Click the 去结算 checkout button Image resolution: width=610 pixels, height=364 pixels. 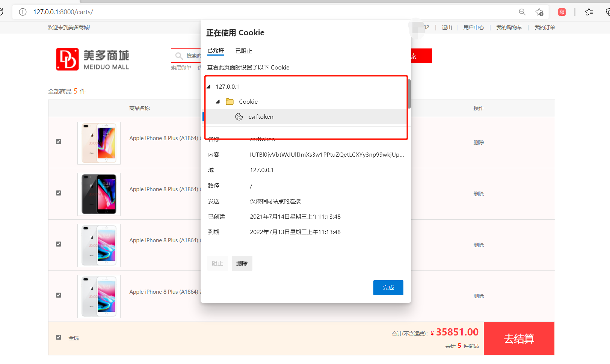coord(519,338)
